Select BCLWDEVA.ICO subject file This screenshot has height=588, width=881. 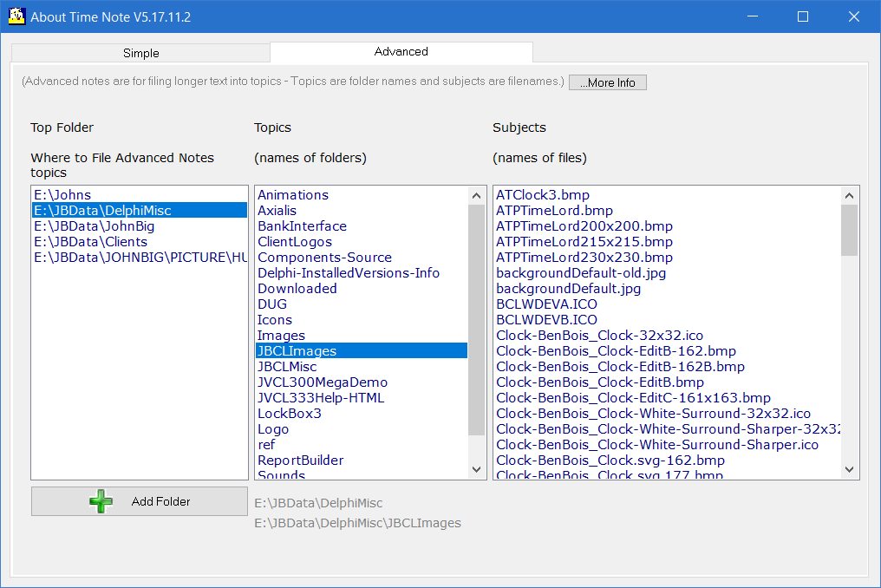[x=546, y=304]
